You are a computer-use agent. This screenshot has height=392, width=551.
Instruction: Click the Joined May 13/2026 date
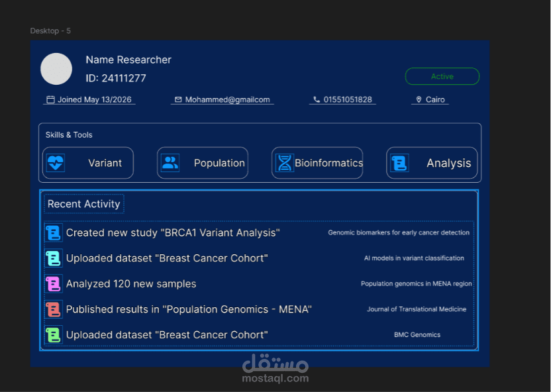pos(95,100)
